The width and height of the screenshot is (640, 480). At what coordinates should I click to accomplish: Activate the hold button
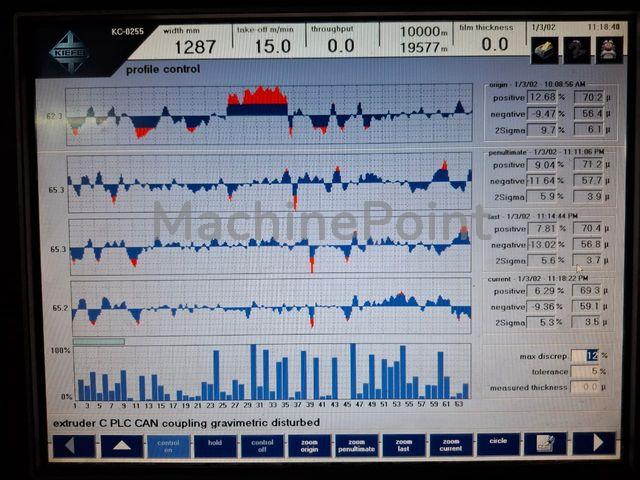click(215, 446)
